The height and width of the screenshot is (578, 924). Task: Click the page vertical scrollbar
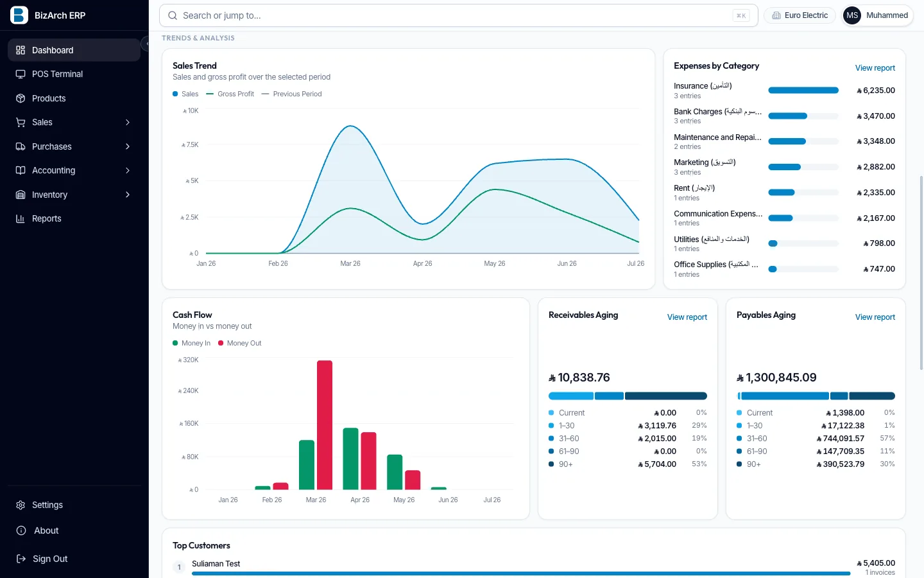921,273
